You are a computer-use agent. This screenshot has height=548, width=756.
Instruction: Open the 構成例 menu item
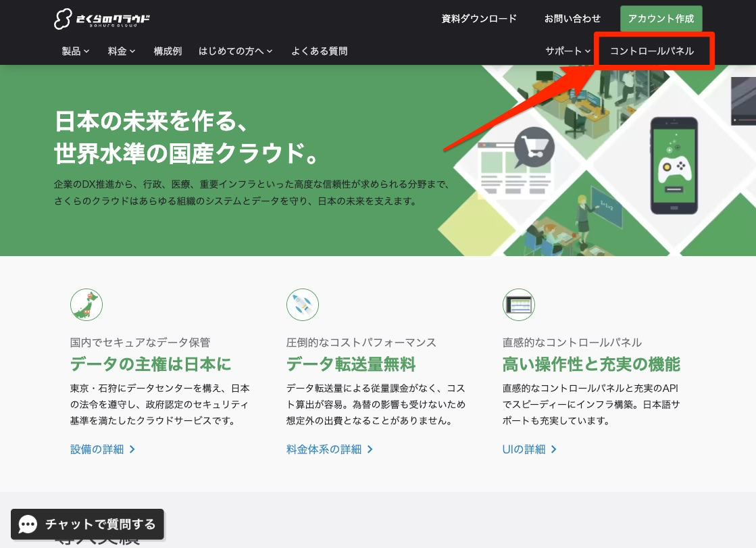pyautogui.click(x=168, y=51)
